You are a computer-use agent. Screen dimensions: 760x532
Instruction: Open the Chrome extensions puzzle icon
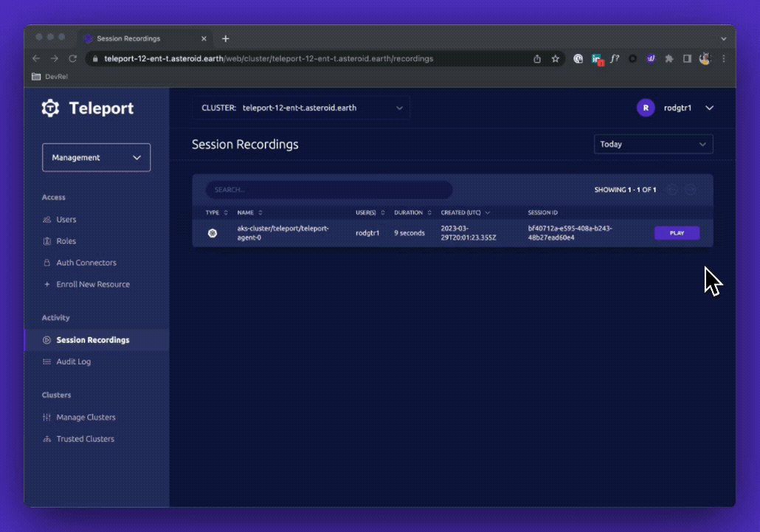(669, 58)
